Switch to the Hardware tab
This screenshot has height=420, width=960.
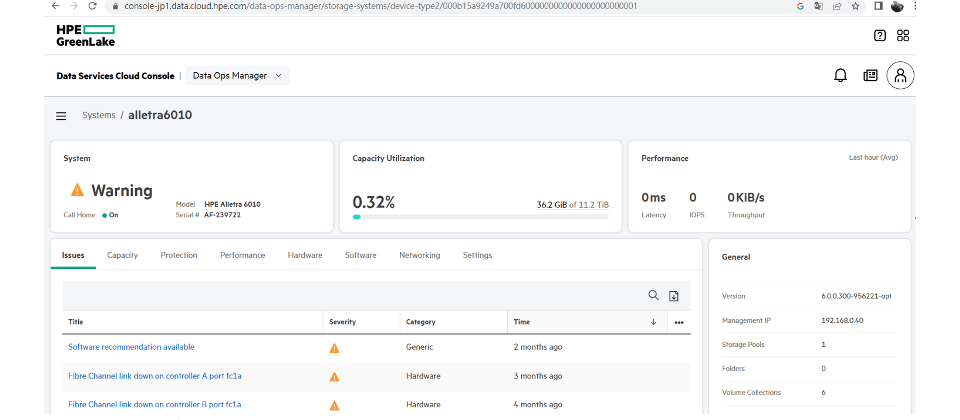305,255
